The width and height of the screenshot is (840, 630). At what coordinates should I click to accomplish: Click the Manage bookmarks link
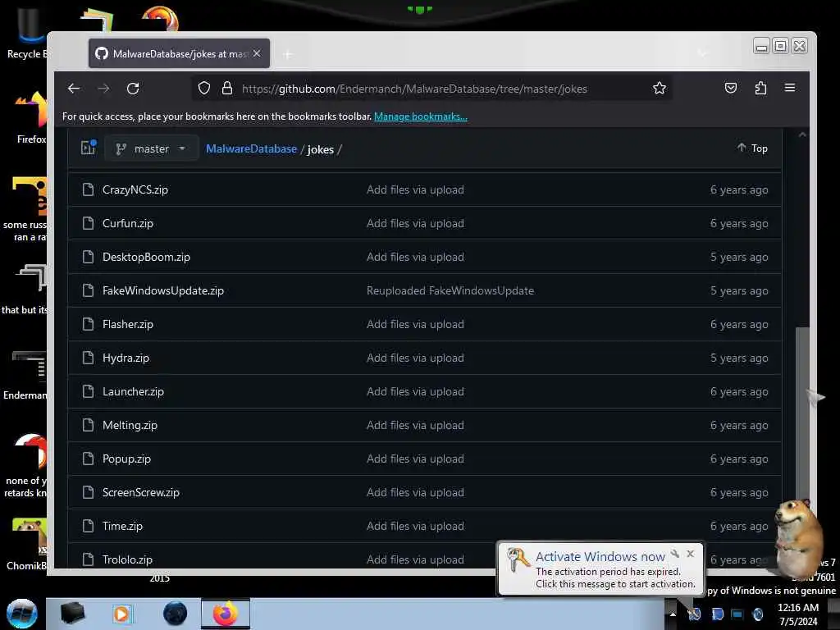421,116
